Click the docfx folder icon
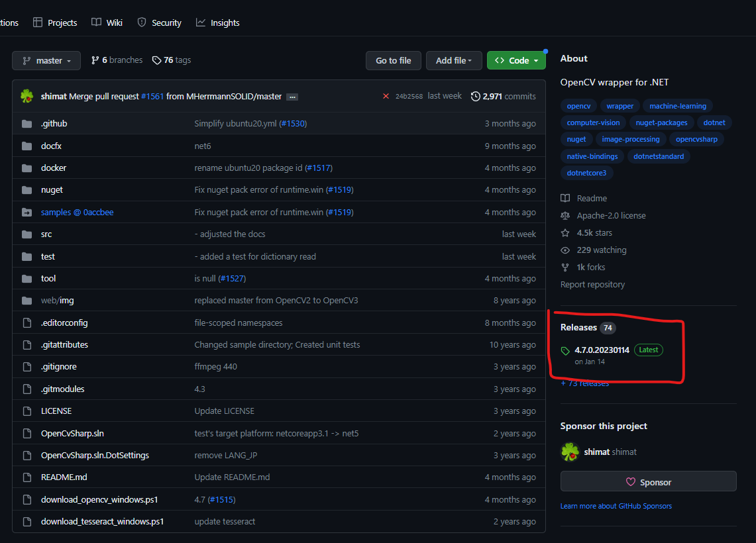Screen dimensions: 756x543 27,146
